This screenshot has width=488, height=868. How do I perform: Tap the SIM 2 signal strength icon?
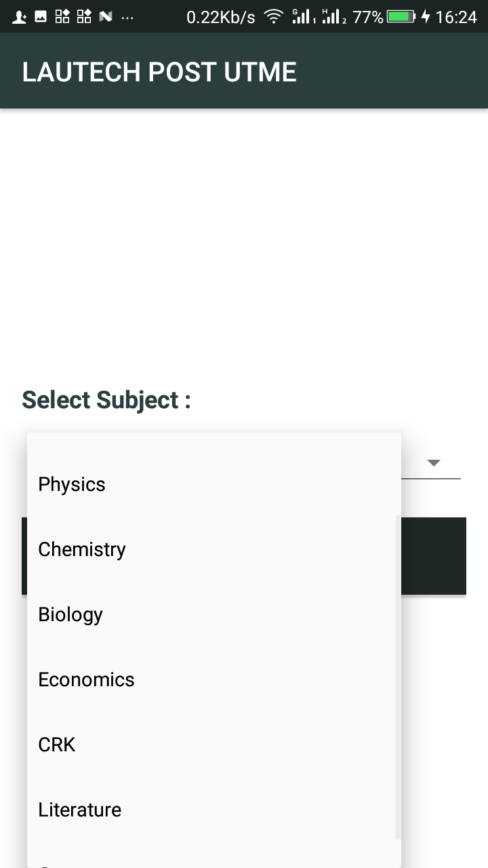[333, 17]
